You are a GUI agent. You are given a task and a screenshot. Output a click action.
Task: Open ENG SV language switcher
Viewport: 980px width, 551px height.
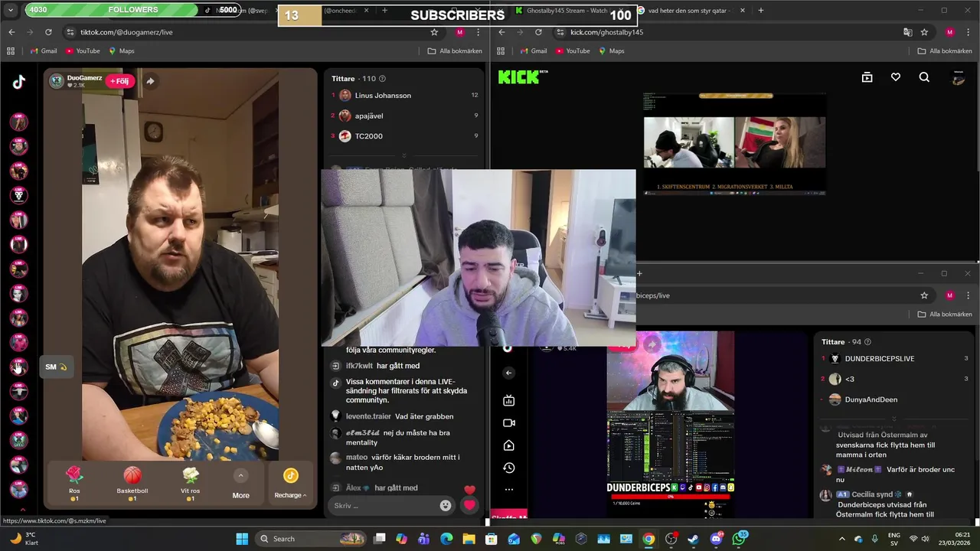tap(893, 539)
